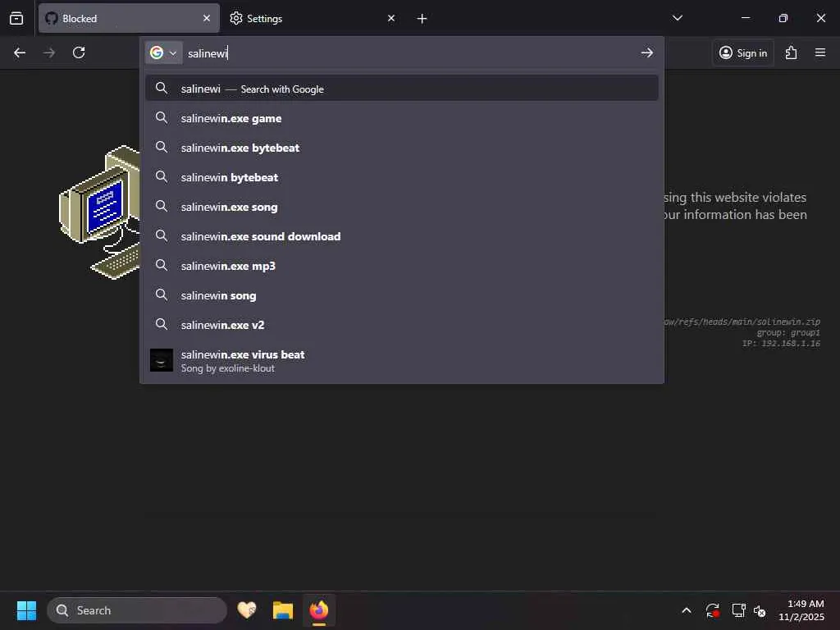This screenshot has width=840, height=630.
Task: Choose suggestion 'salinewin.exe sound download'
Action: pos(402,236)
